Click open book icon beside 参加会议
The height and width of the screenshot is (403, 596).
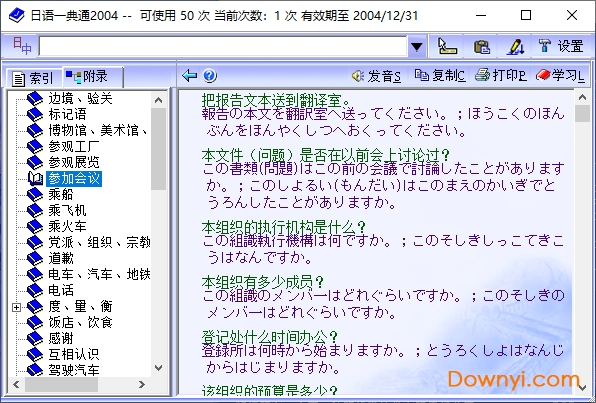[35, 178]
